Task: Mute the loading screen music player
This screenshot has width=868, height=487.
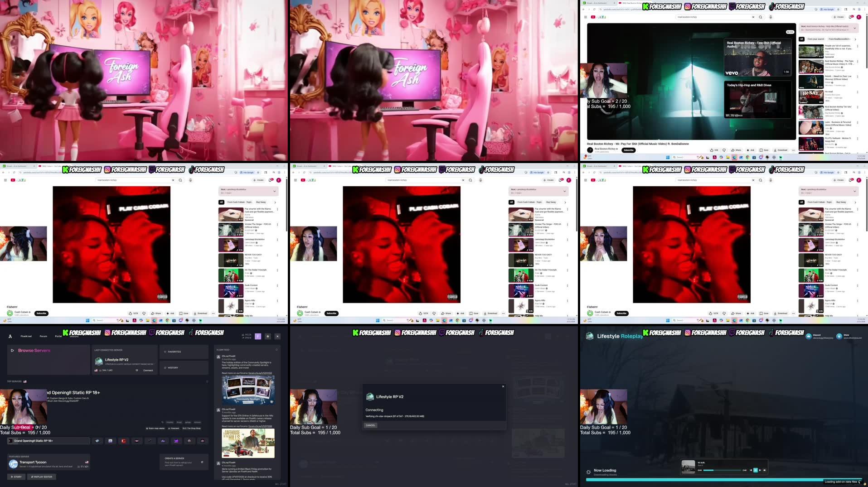Action: pos(765,470)
